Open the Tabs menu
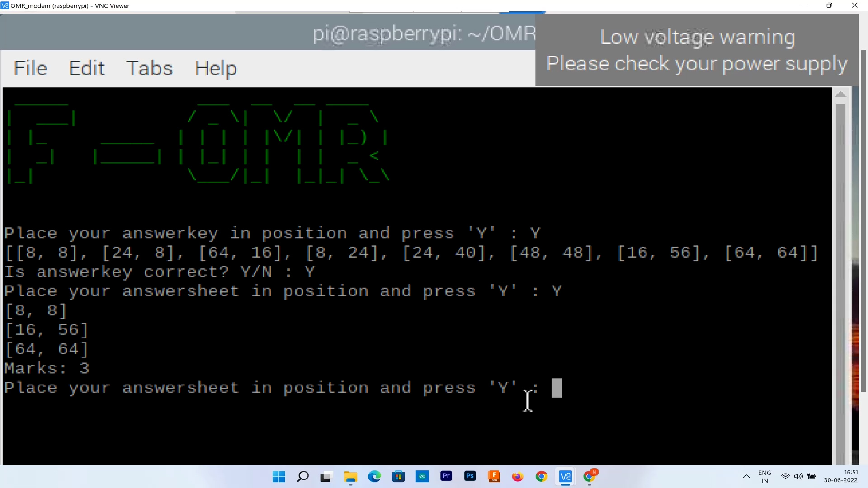The height and width of the screenshot is (488, 868). pos(149,68)
